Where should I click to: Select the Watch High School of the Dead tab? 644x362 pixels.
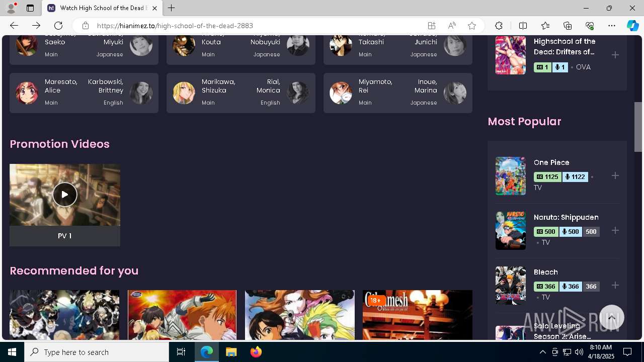pyautogui.click(x=102, y=8)
